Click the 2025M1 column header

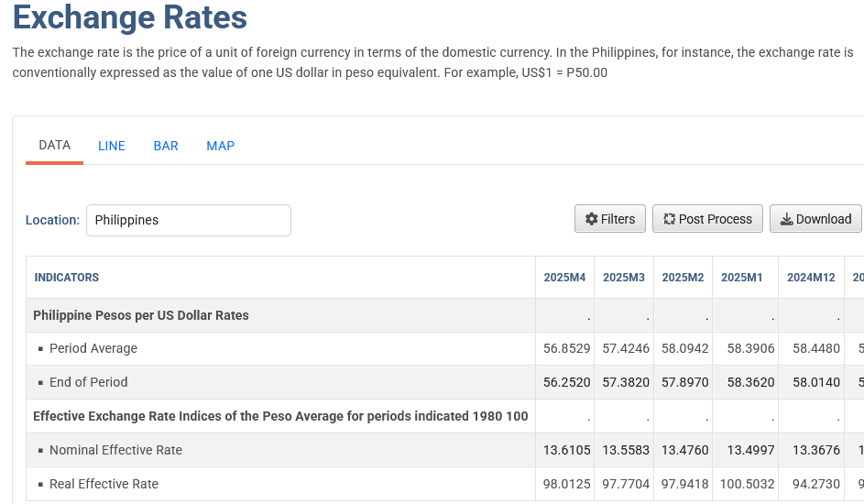tap(741, 278)
